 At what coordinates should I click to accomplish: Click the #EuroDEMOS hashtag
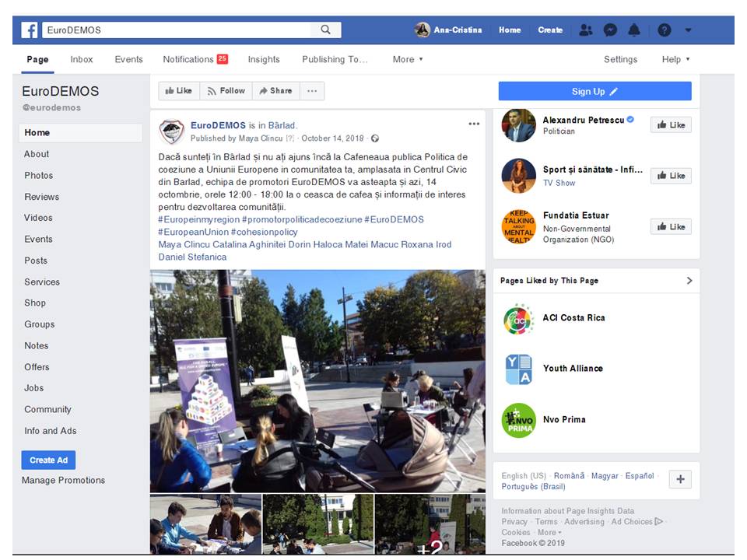click(x=394, y=219)
